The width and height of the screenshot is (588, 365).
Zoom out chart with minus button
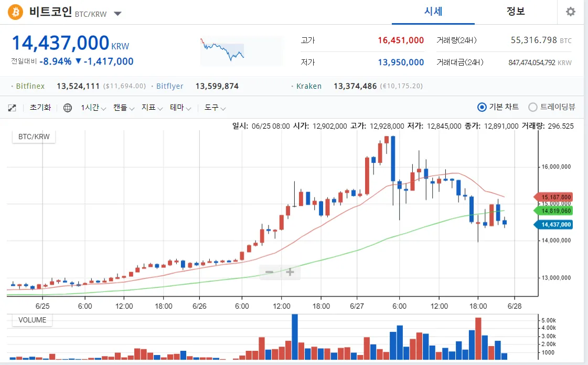(x=269, y=272)
